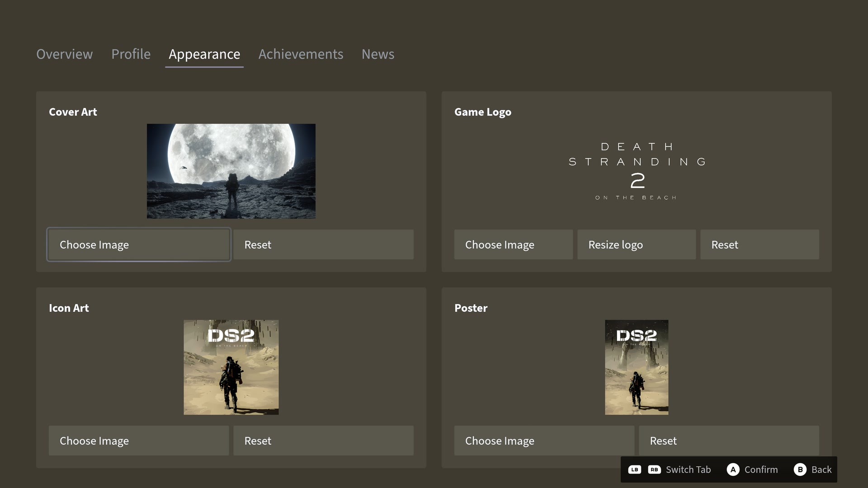
Task: Switch to the Overview tab
Action: pos(64,54)
